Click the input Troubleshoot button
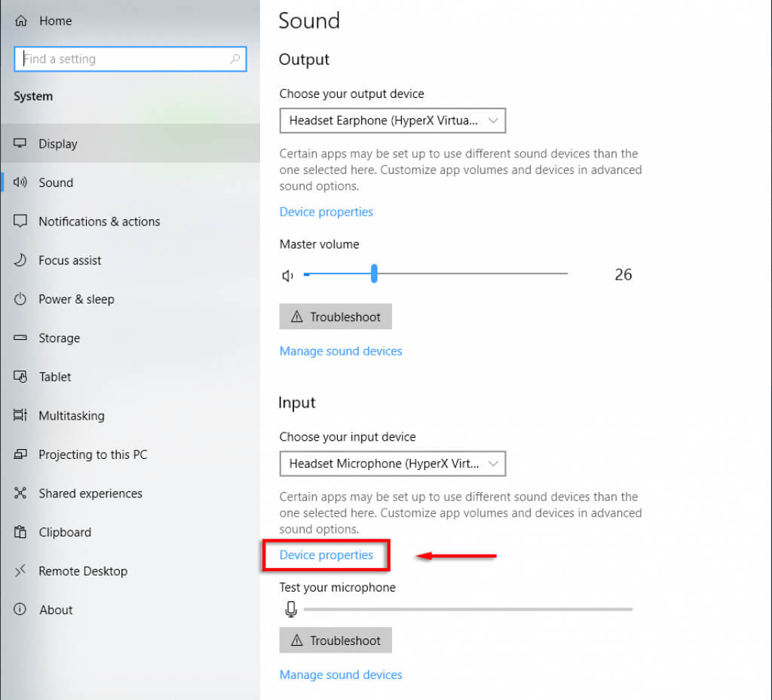This screenshot has width=772, height=700. (335, 640)
